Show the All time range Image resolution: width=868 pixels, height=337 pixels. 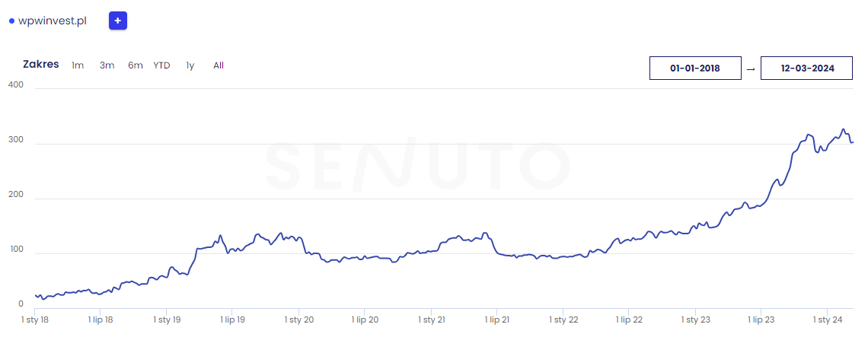click(x=219, y=65)
